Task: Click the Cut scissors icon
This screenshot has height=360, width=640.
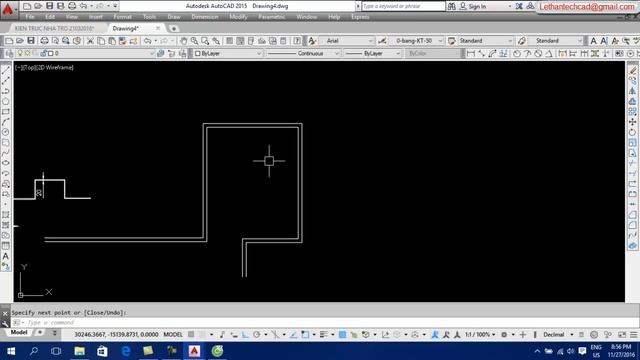Action: point(90,41)
